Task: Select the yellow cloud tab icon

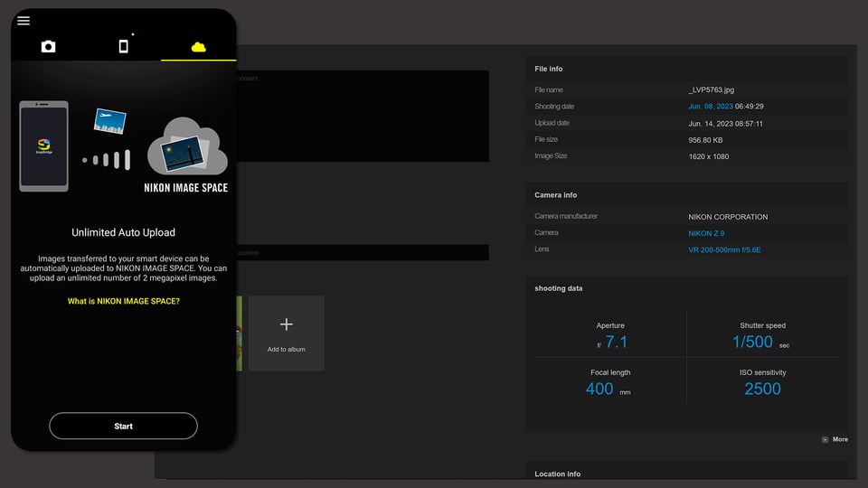Action: [198, 47]
